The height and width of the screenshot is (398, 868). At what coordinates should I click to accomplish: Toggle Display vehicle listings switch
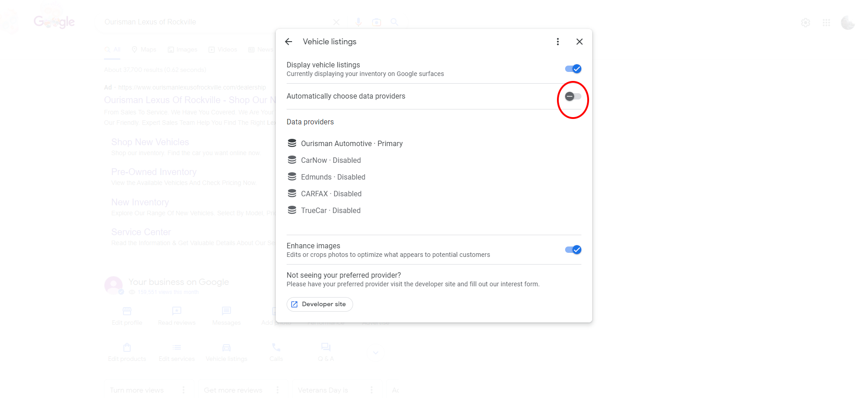coord(573,69)
